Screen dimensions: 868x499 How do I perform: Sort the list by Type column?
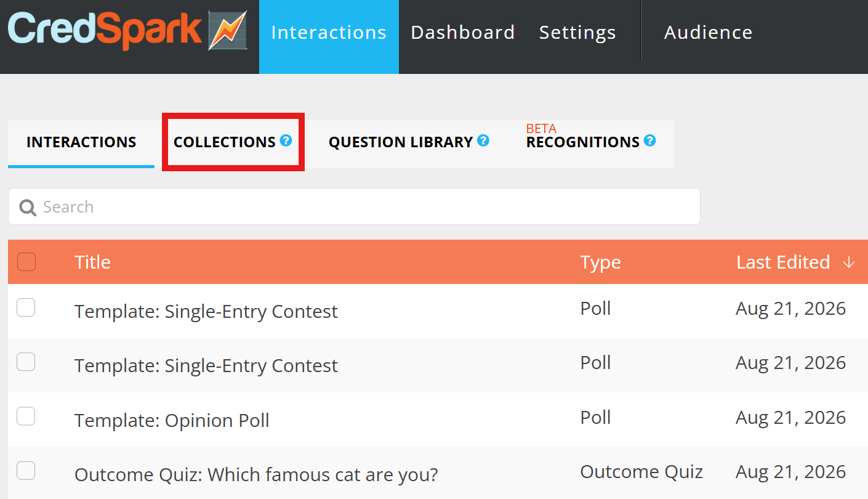pos(600,262)
